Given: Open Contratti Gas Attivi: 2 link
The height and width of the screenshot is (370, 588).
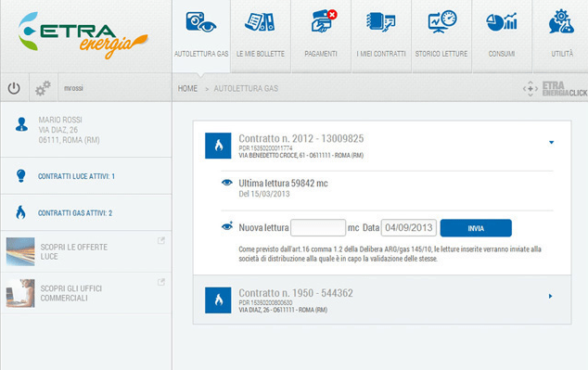Looking at the screenshot, I should [75, 213].
